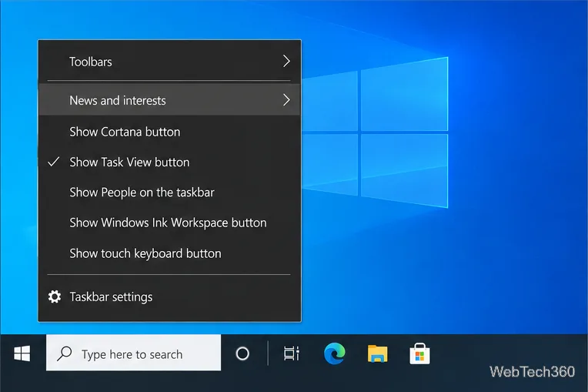Open Task View from the taskbar
The height and width of the screenshot is (392, 588).
(292, 353)
